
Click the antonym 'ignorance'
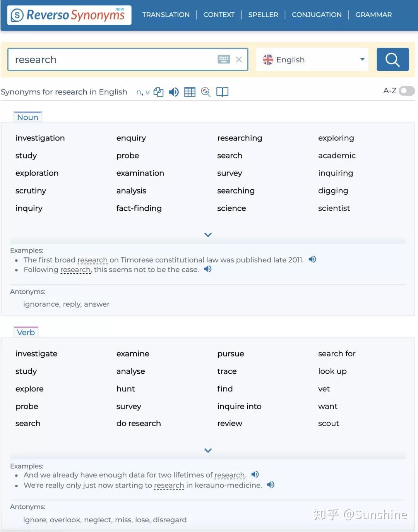41,304
